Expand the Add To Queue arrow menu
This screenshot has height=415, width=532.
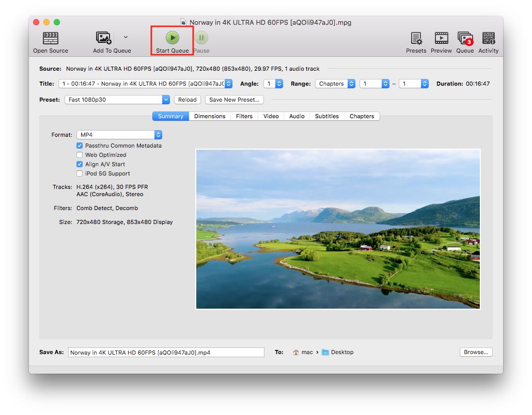click(126, 37)
